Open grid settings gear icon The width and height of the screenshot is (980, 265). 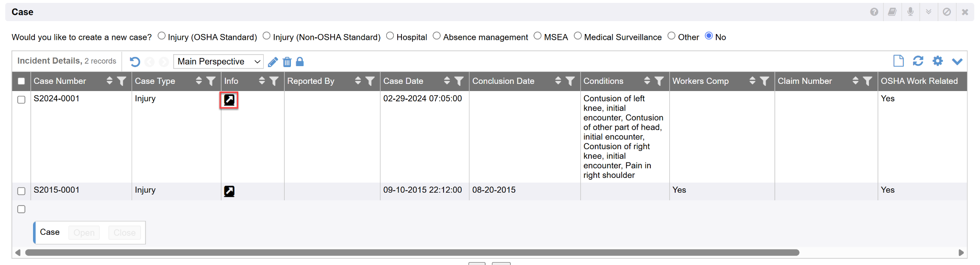point(937,61)
